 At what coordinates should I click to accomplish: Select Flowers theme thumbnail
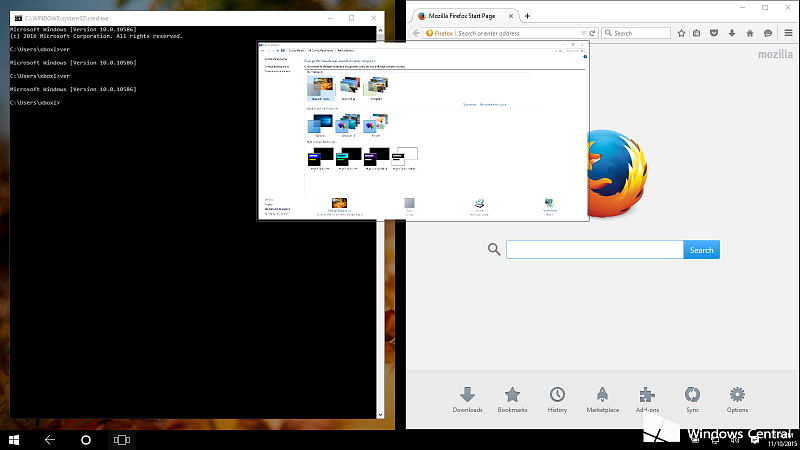click(x=376, y=126)
